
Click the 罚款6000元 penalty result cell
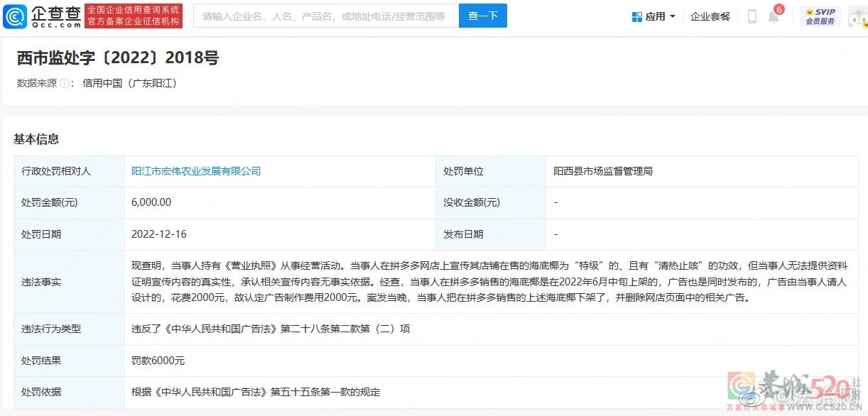(158, 361)
